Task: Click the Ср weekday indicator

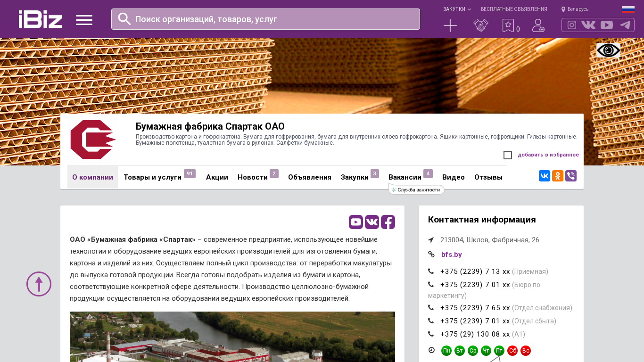Action: coord(473,351)
